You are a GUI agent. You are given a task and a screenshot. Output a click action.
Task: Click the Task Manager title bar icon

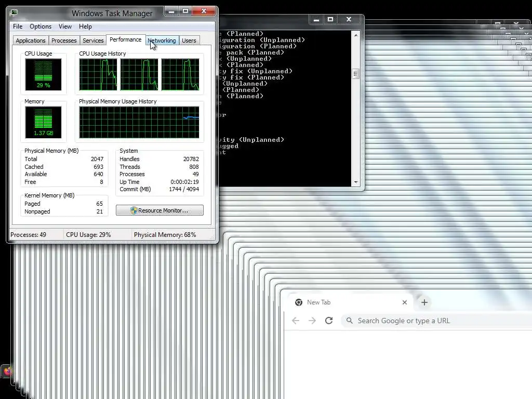(x=14, y=13)
